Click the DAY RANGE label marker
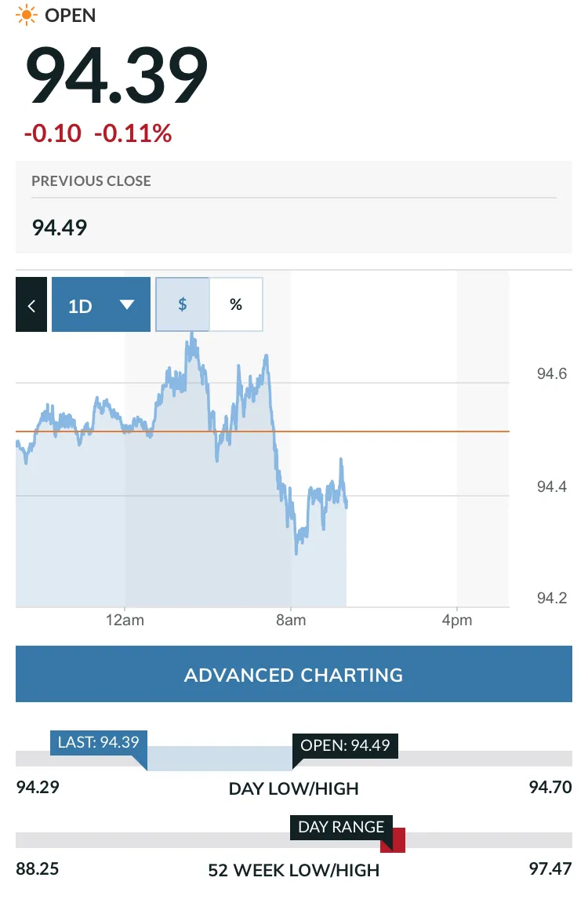The width and height of the screenshot is (588, 903). point(341,827)
